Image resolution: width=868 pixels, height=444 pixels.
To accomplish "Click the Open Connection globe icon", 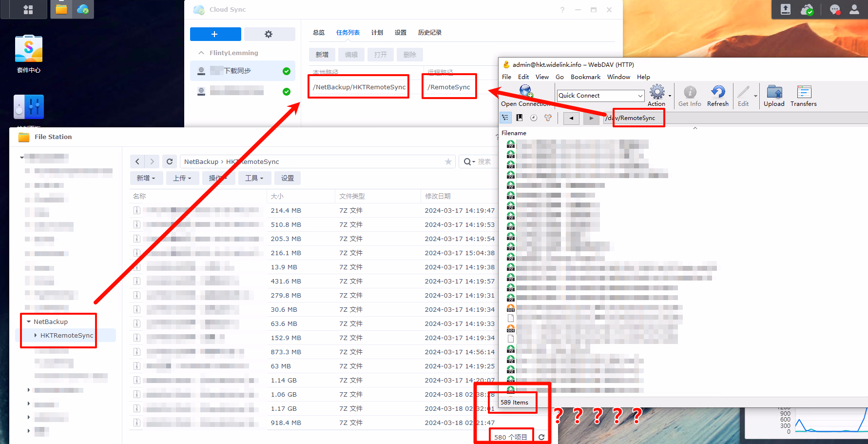I will [525, 91].
